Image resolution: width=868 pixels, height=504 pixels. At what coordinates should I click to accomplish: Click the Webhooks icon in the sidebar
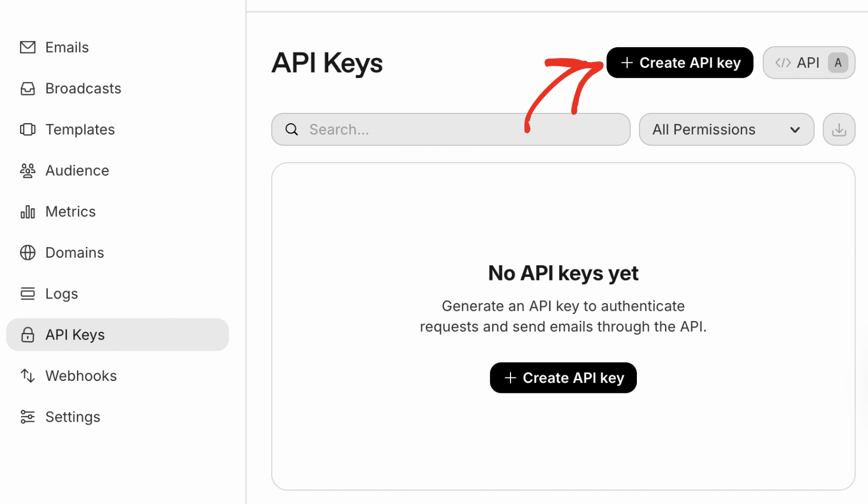tap(27, 375)
